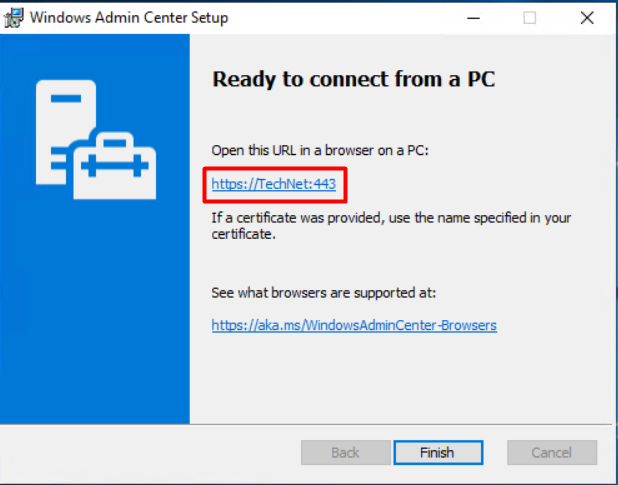Click the installer icon in the title bar
618x485 pixels.
tap(14, 17)
